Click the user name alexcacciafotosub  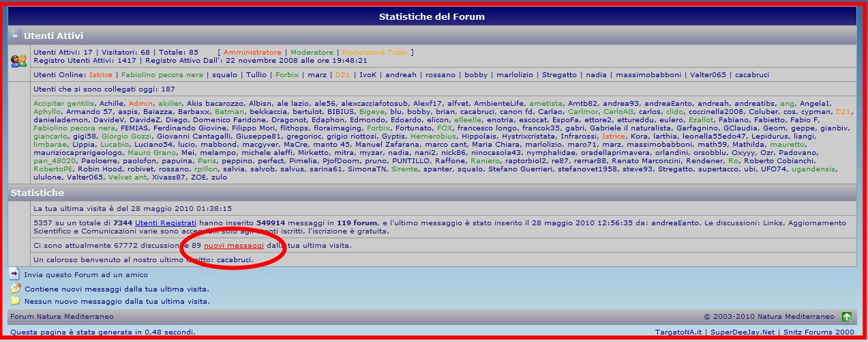pyautogui.click(x=373, y=102)
